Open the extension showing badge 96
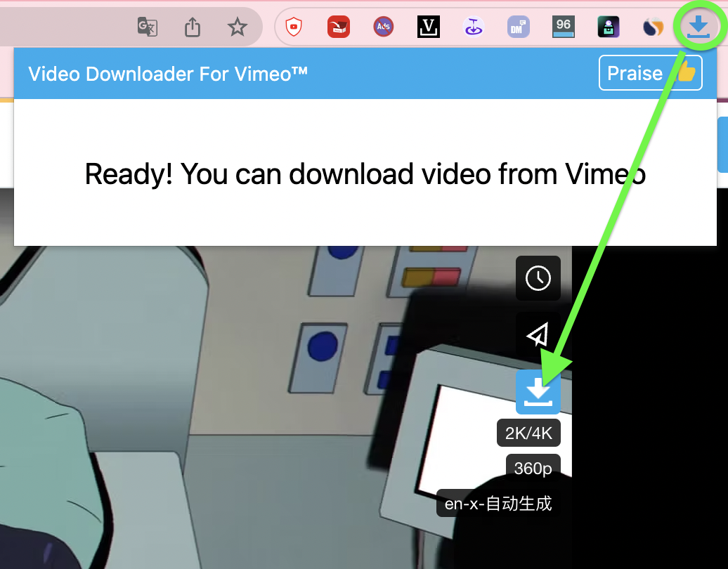Image resolution: width=728 pixels, height=569 pixels. (563, 27)
